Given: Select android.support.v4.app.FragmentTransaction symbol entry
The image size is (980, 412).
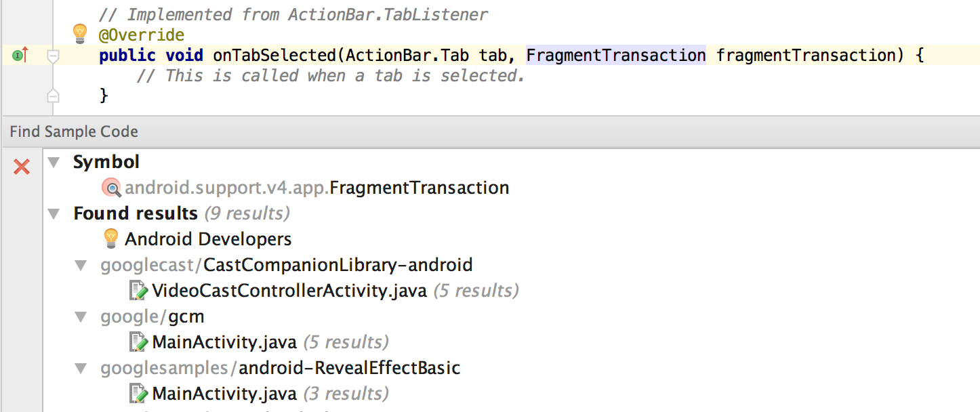Looking at the screenshot, I should [317, 188].
